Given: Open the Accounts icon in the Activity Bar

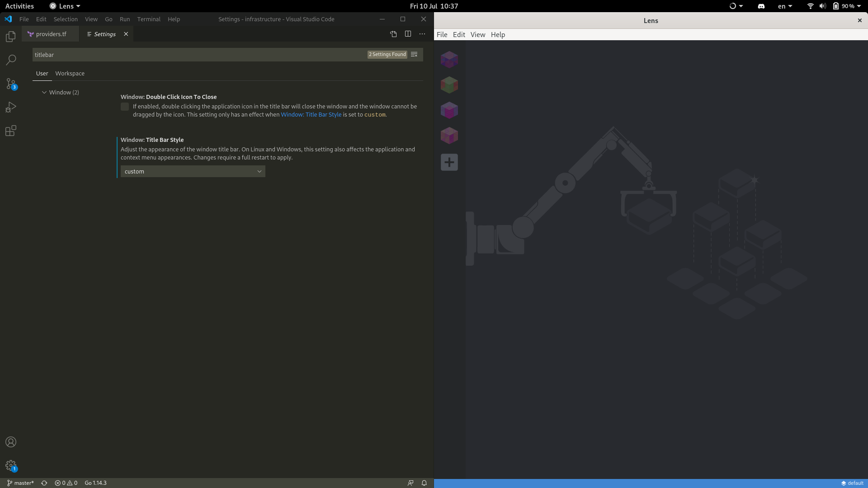Looking at the screenshot, I should [x=10, y=442].
